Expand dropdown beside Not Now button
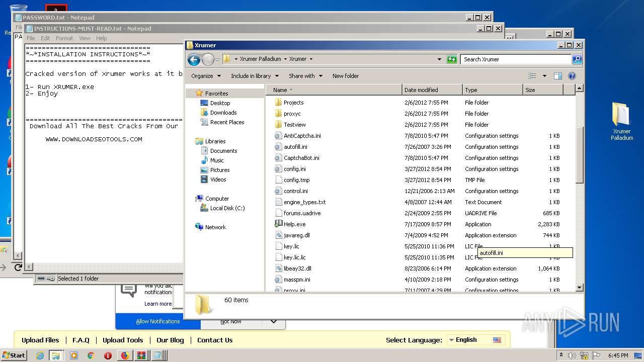 [273, 321]
